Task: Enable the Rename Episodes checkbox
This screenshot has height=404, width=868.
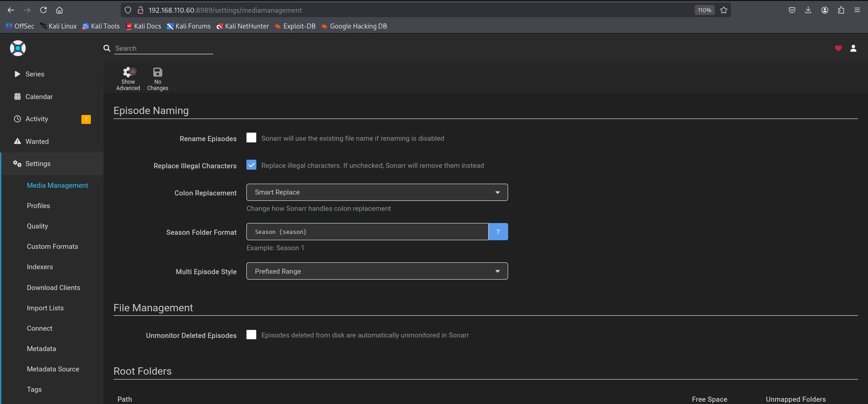Action: [x=251, y=138]
